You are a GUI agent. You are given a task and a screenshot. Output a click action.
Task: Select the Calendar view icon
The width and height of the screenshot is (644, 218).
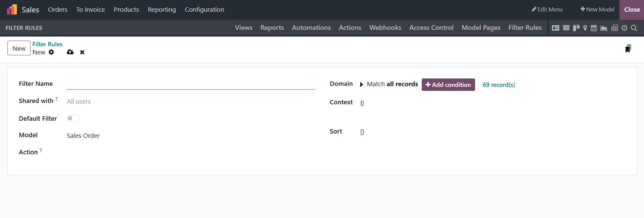(x=594, y=28)
